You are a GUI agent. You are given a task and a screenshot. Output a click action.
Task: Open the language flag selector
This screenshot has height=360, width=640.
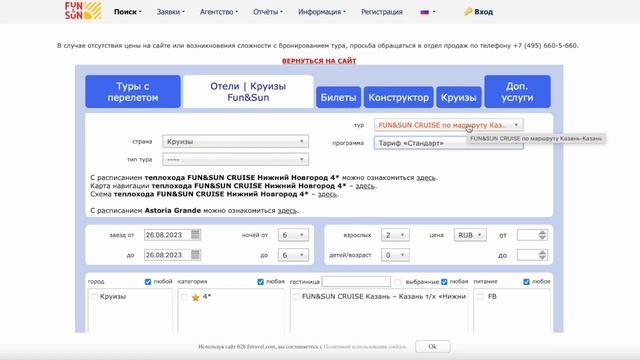[x=428, y=12]
